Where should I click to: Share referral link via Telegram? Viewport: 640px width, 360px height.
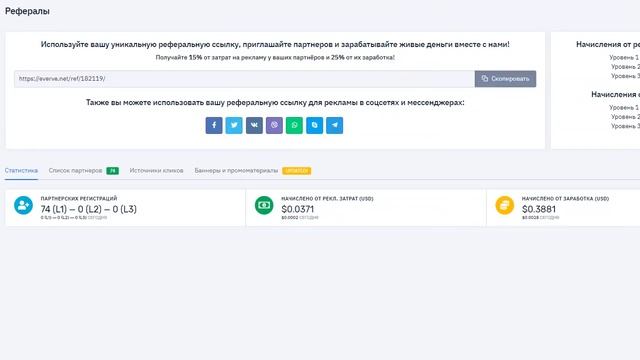click(x=334, y=125)
